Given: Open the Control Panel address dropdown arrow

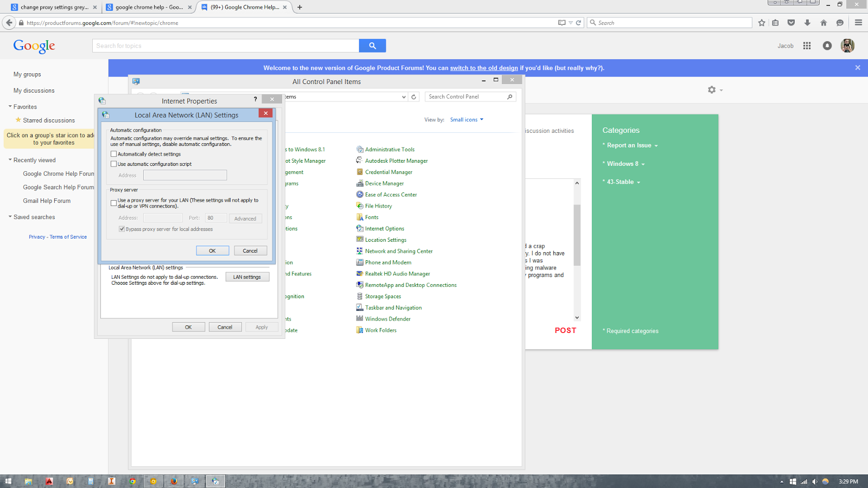Looking at the screenshot, I should pos(404,97).
